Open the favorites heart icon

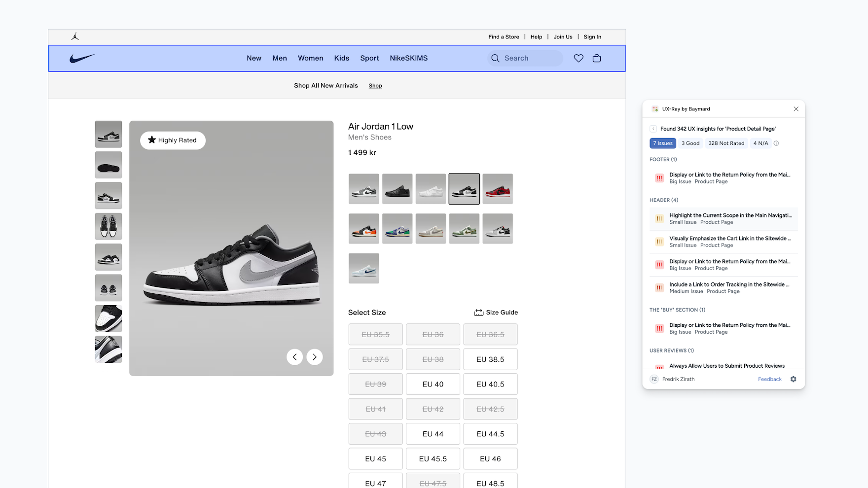tap(579, 58)
